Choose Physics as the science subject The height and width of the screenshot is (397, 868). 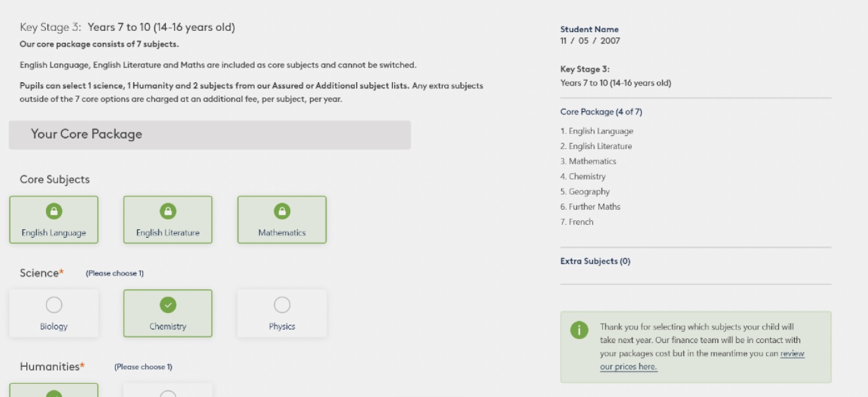pos(282,305)
